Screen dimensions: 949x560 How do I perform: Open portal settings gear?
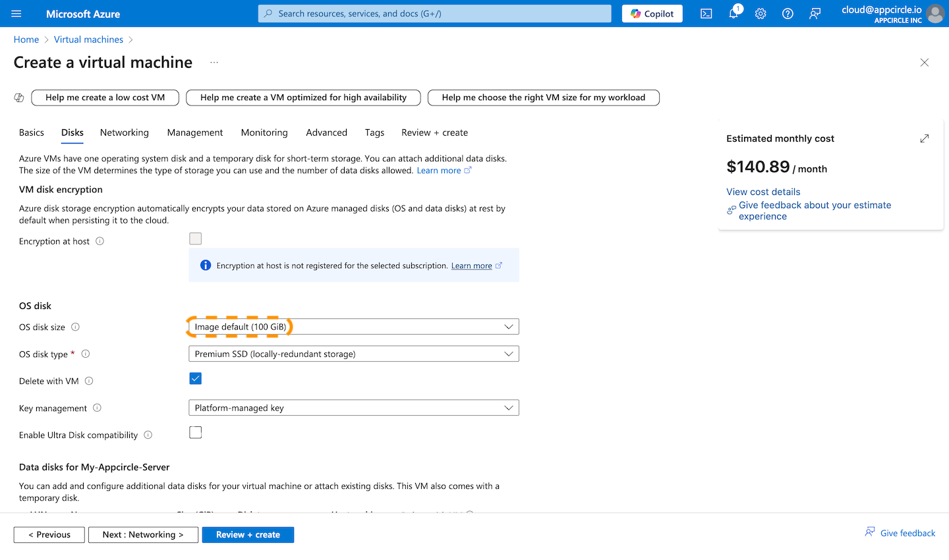click(761, 13)
